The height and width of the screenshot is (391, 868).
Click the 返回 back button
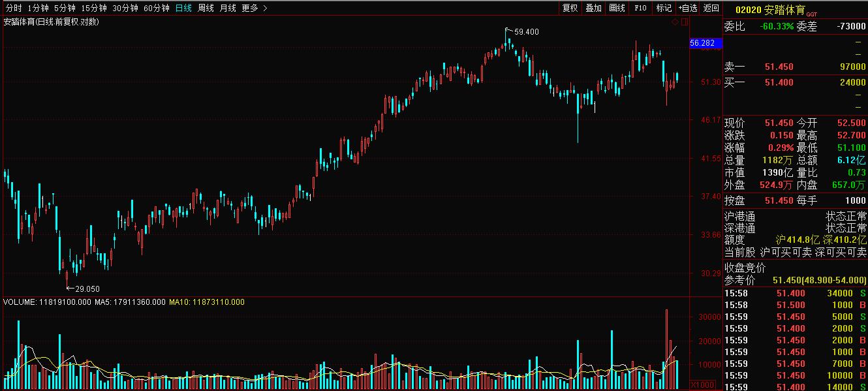(x=711, y=8)
